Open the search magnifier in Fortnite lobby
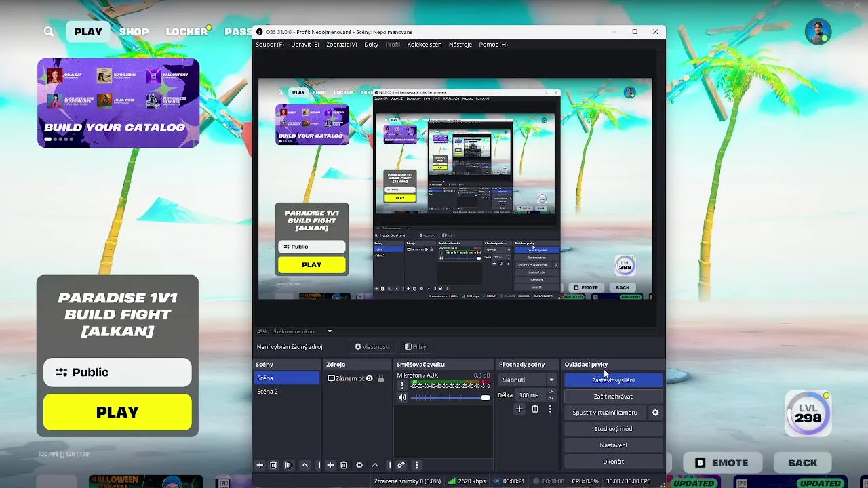 [x=48, y=31]
